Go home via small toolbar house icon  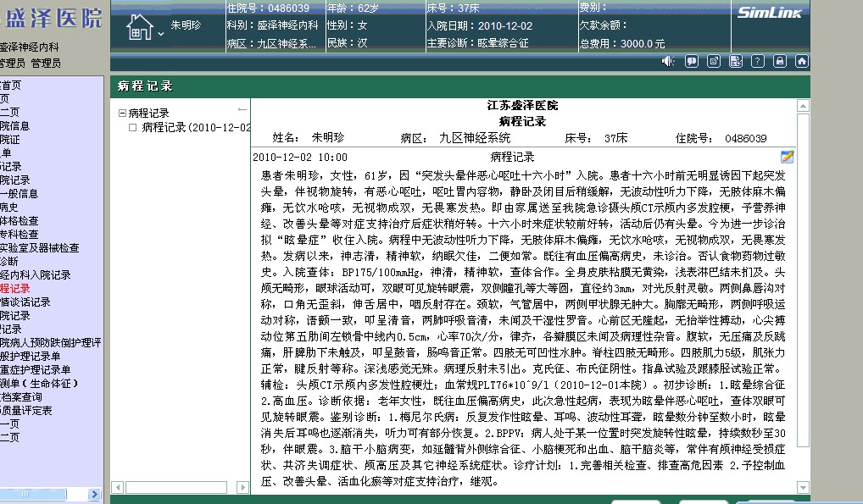pos(801,61)
